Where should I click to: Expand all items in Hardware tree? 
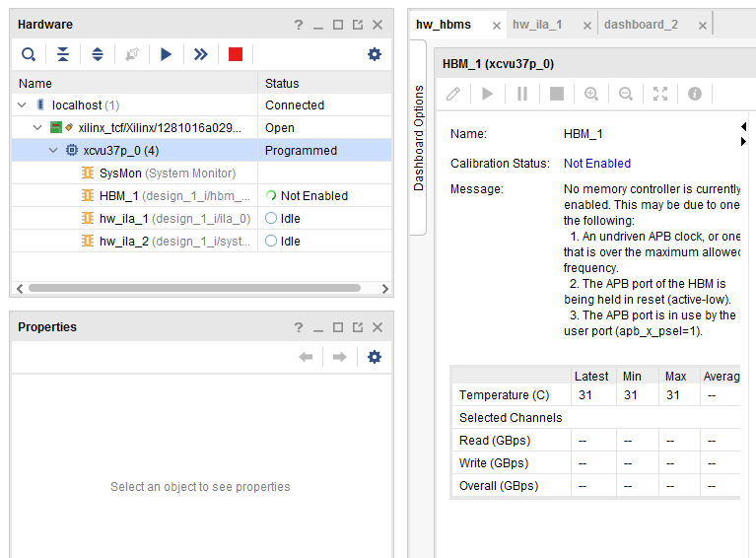pyautogui.click(x=98, y=54)
